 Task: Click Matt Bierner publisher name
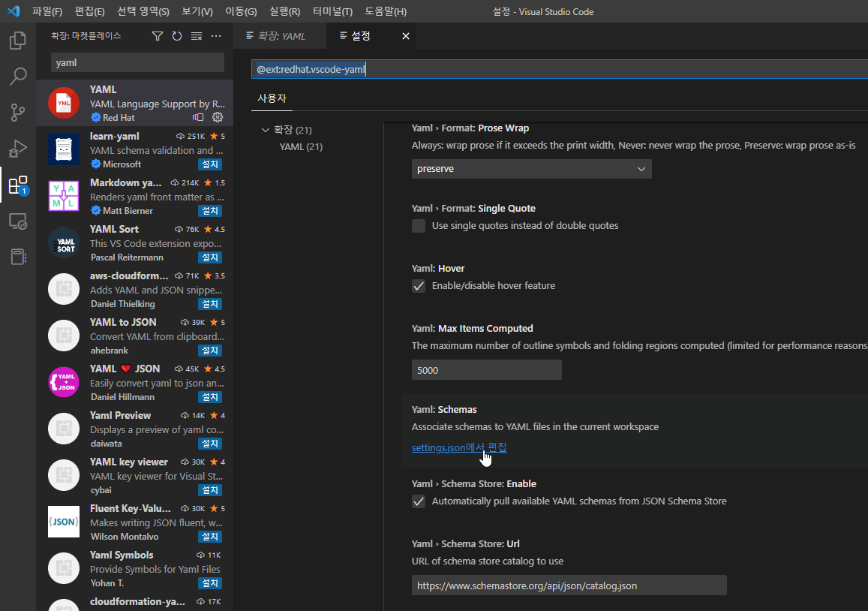coord(128,210)
